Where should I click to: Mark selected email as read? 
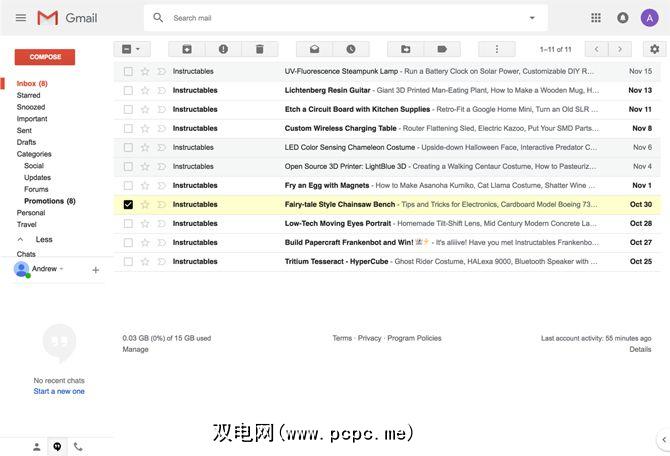click(314, 49)
